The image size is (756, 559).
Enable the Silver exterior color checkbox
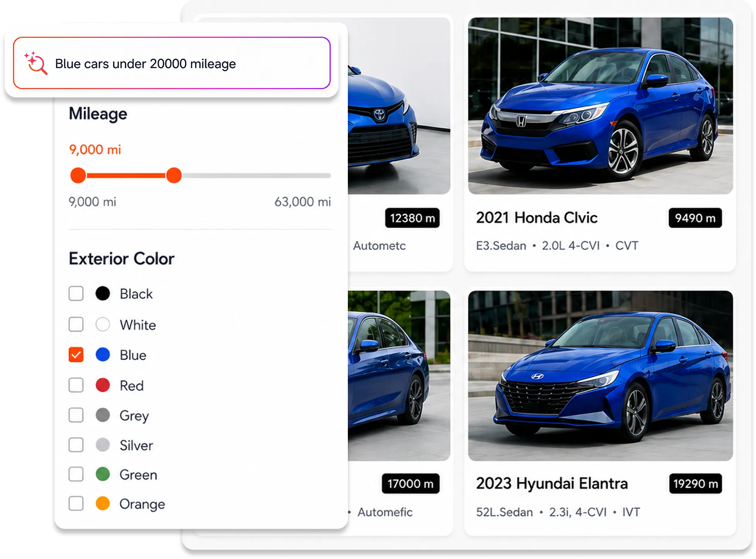pyautogui.click(x=76, y=445)
